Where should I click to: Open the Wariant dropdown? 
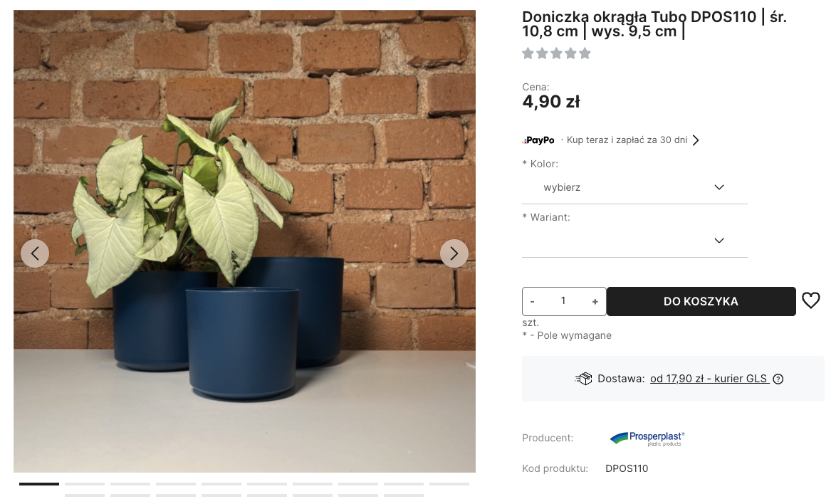click(x=634, y=241)
